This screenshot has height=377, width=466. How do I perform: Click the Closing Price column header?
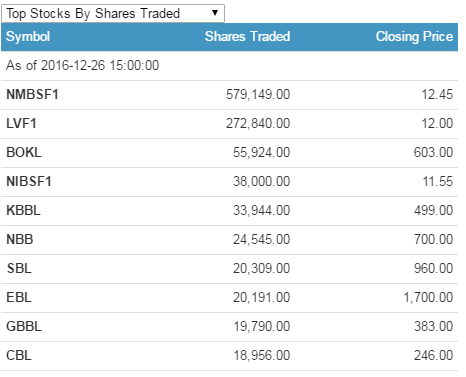(414, 36)
